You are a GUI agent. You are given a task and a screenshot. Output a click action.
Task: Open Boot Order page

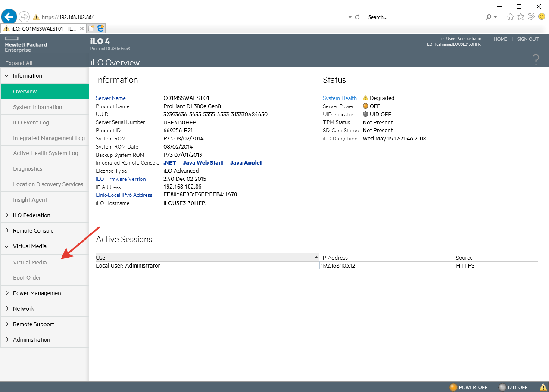pyautogui.click(x=45, y=277)
